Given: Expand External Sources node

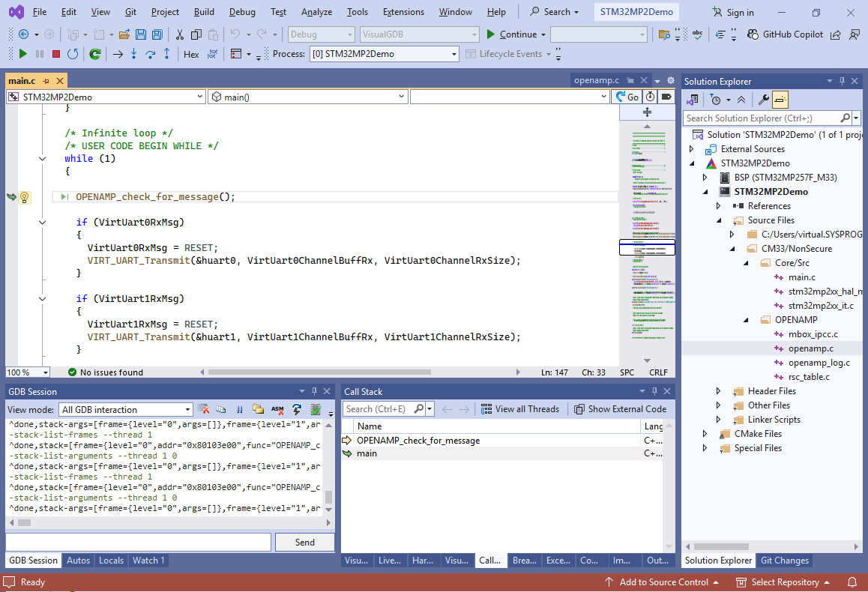Looking at the screenshot, I should [x=691, y=149].
